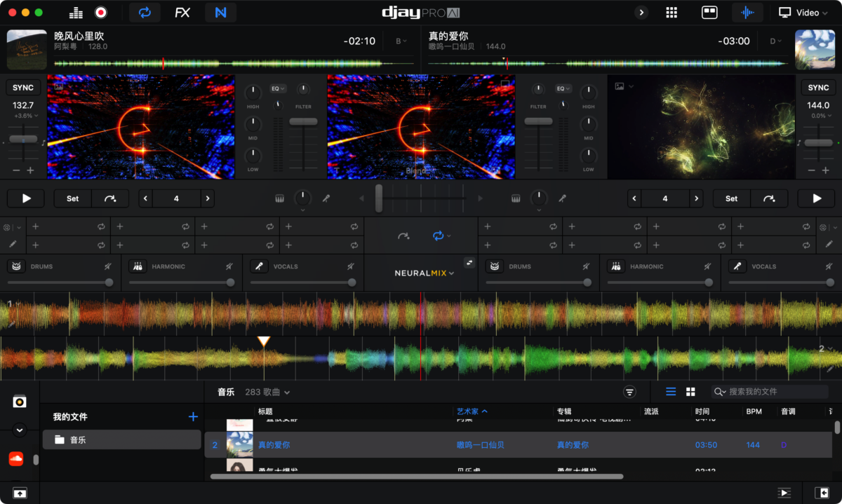Switch the deck layout view icon
Image resolution: width=842 pixels, height=504 pixels.
[709, 13]
